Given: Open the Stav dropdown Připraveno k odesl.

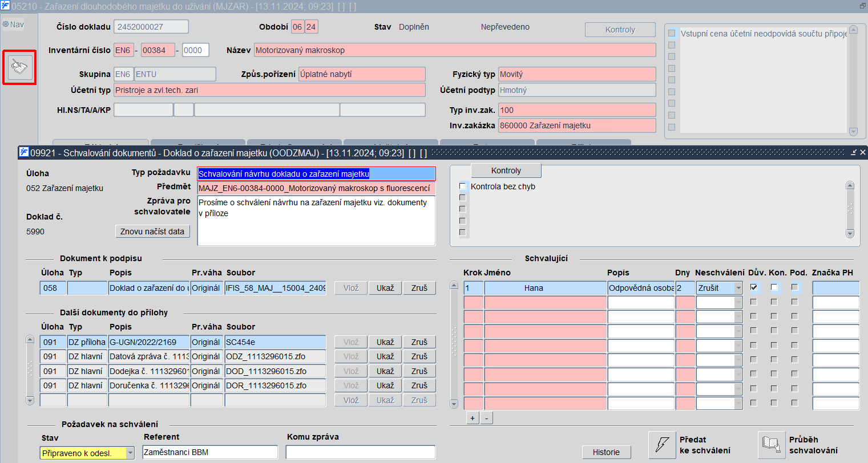Looking at the screenshot, I should tap(130, 453).
